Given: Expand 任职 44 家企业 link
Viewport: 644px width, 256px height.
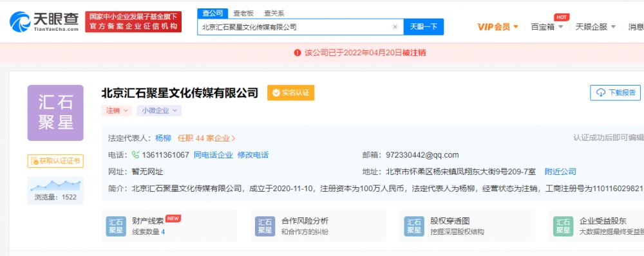Looking at the screenshot, I should tap(207, 138).
